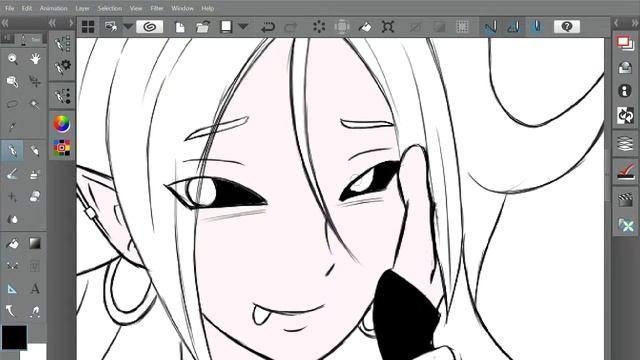Click the Clear dotted-circle icon
Screen dimensions: 640x360
[319, 27]
